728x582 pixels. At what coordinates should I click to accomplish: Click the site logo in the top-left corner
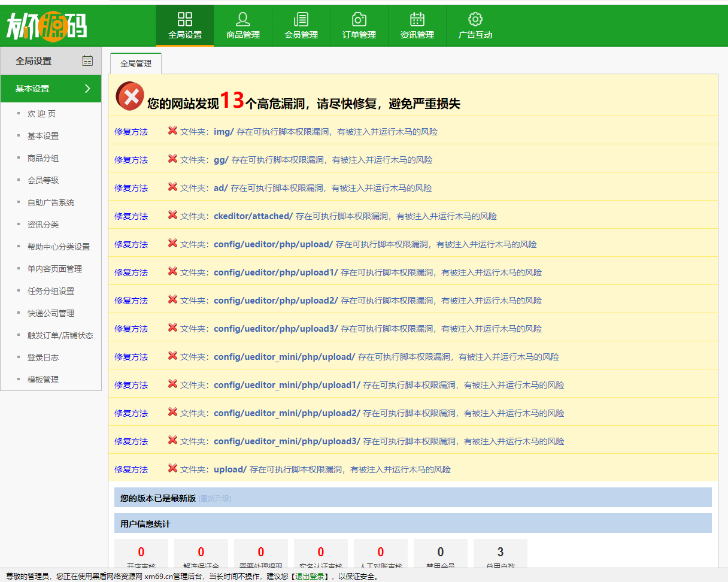[x=47, y=24]
